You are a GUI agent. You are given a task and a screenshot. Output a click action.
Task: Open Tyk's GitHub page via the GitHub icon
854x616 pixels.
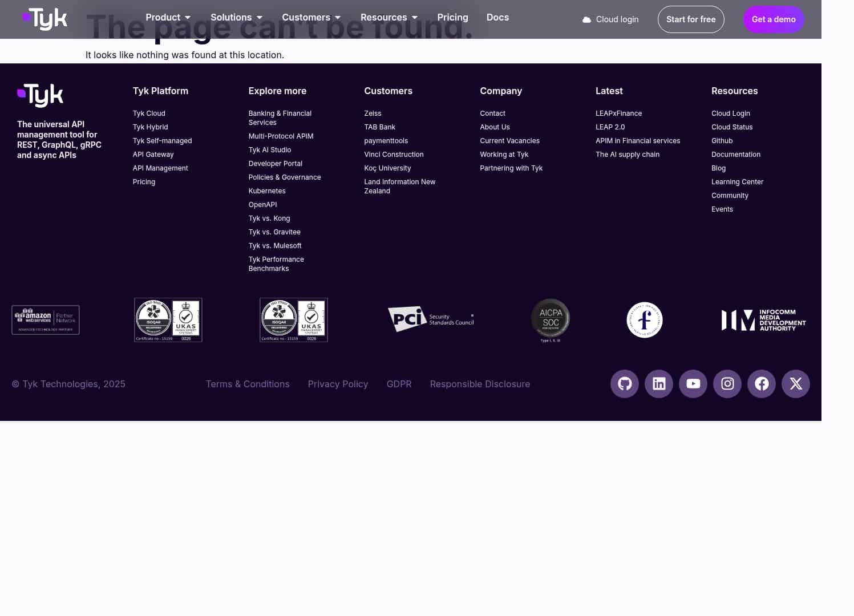pyautogui.click(x=624, y=384)
